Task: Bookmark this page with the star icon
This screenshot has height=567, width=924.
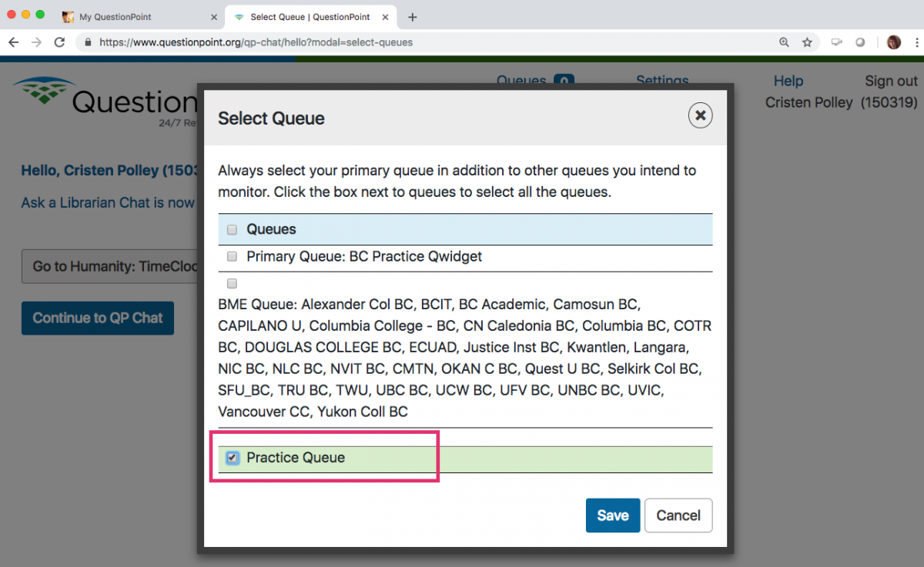Action: (x=807, y=42)
